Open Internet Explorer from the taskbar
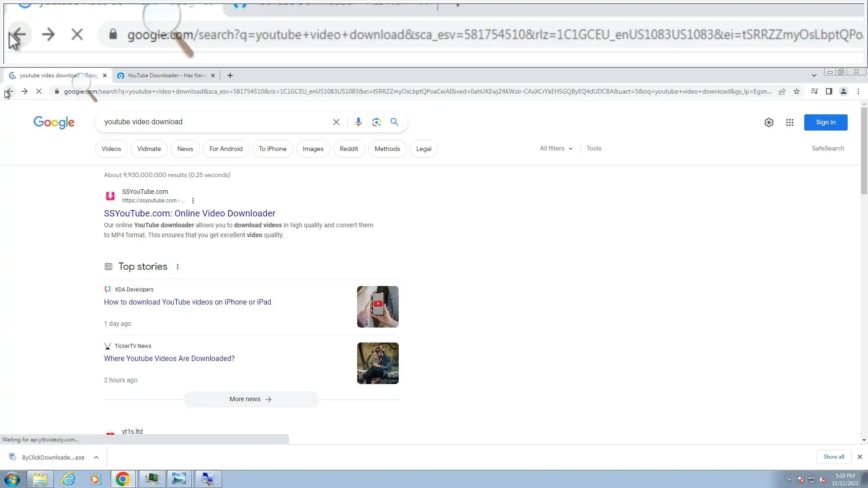This screenshot has width=868, height=488. (x=68, y=479)
